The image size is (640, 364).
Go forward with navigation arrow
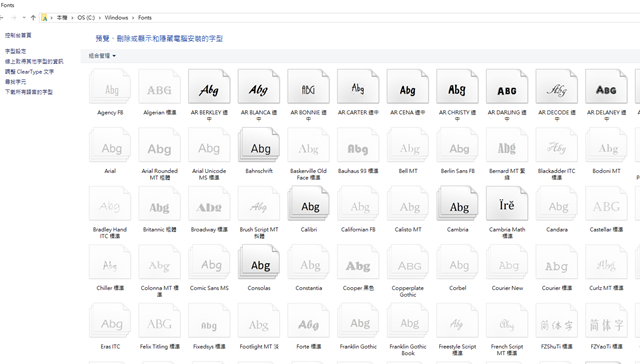(x=13, y=18)
